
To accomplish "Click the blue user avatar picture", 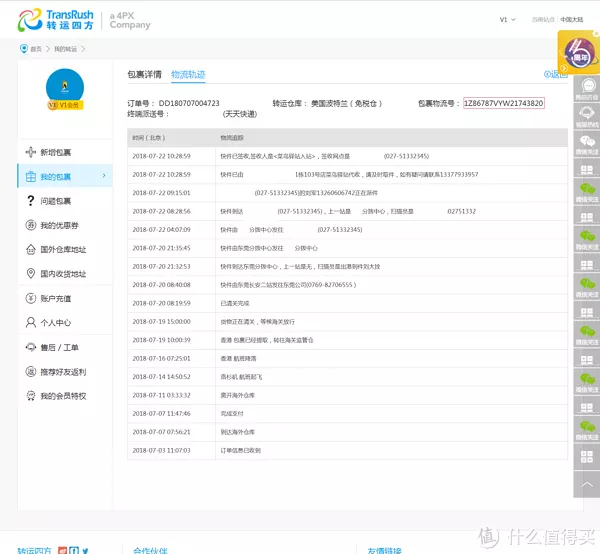I will coord(65,87).
